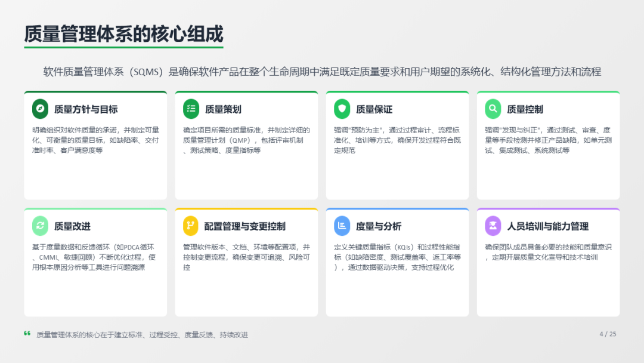Image resolution: width=644 pixels, height=363 pixels.
Task: Click the checklist icon beside 质量策划
Action: point(191,109)
